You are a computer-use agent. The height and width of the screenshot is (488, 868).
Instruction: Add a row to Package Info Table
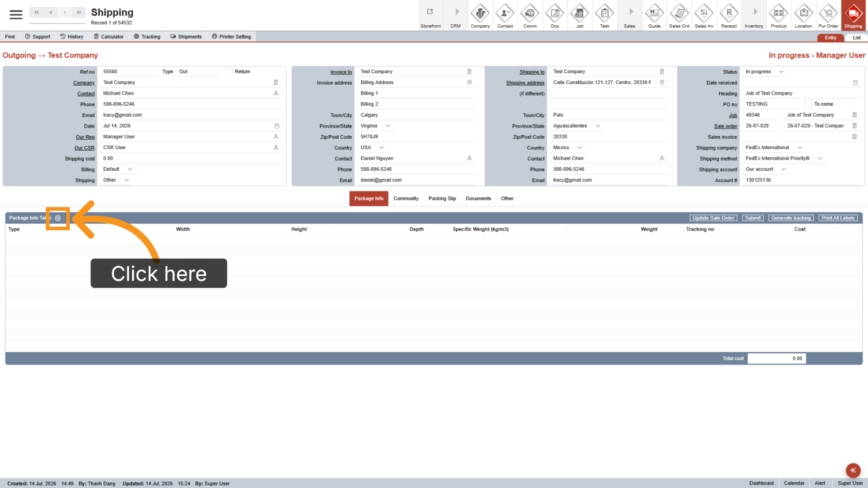coord(58,218)
